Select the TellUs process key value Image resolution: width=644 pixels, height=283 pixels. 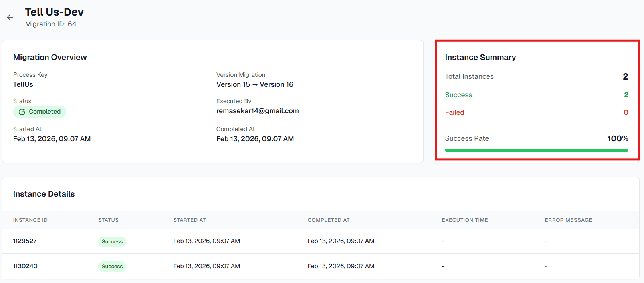[23, 84]
